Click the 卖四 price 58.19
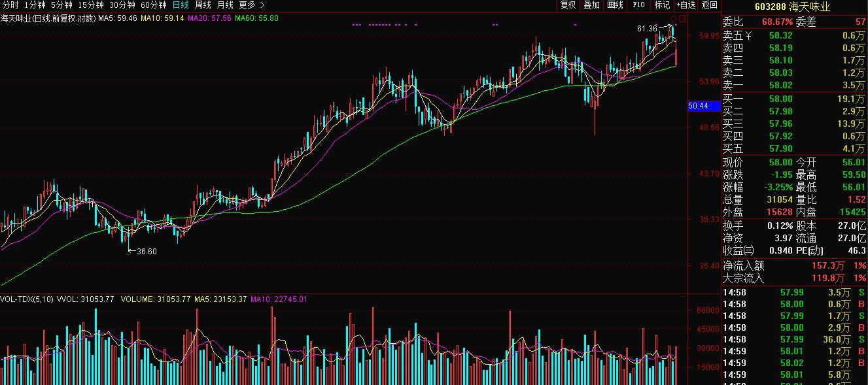This screenshot has width=868, height=385. (x=781, y=48)
